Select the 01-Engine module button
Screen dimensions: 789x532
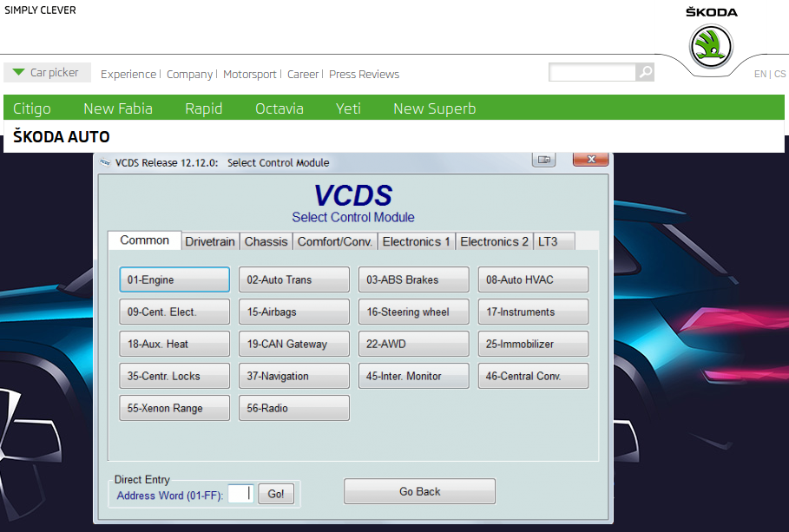[x=174, y=279]
